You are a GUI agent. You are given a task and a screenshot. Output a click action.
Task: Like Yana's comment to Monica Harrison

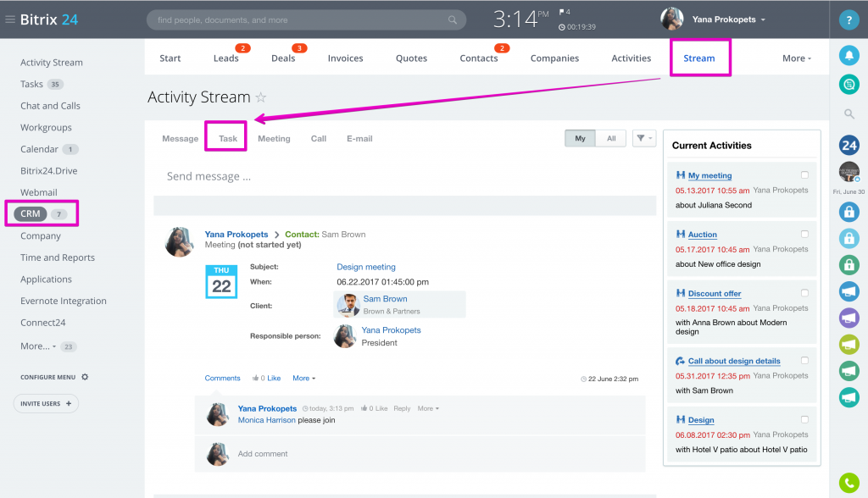click(374, 408)
